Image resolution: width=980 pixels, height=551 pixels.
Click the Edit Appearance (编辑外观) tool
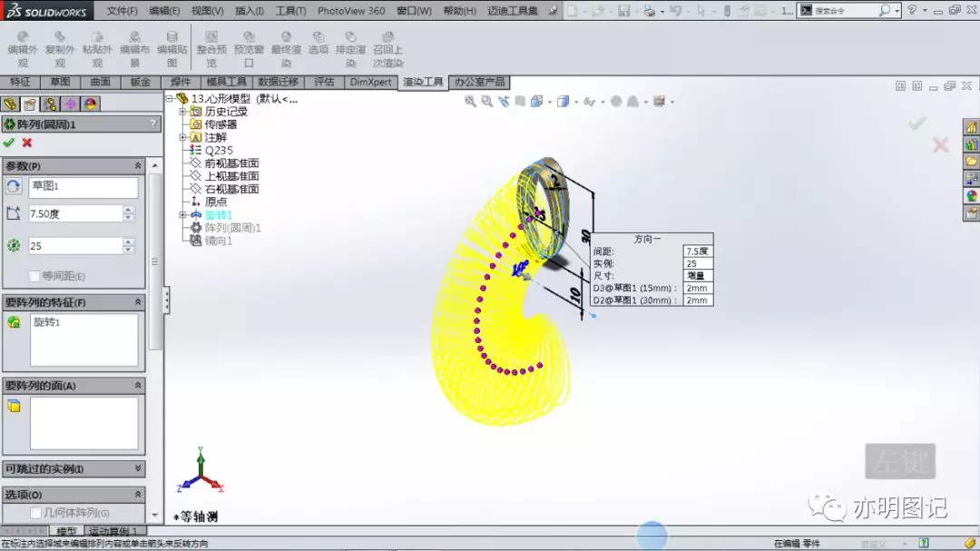click(x=23, y=49)
